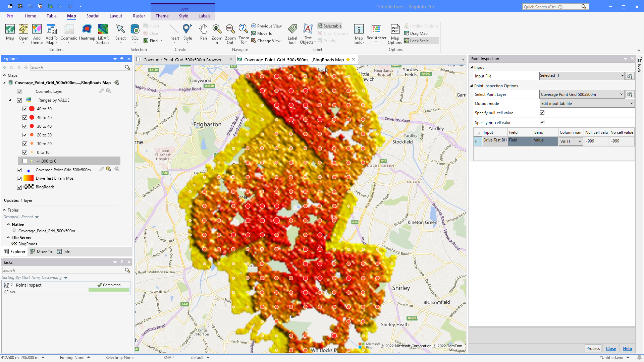Browse for Point Inspection input file
The height and width of the screenshot is (362, 644).
pos(630,76)
